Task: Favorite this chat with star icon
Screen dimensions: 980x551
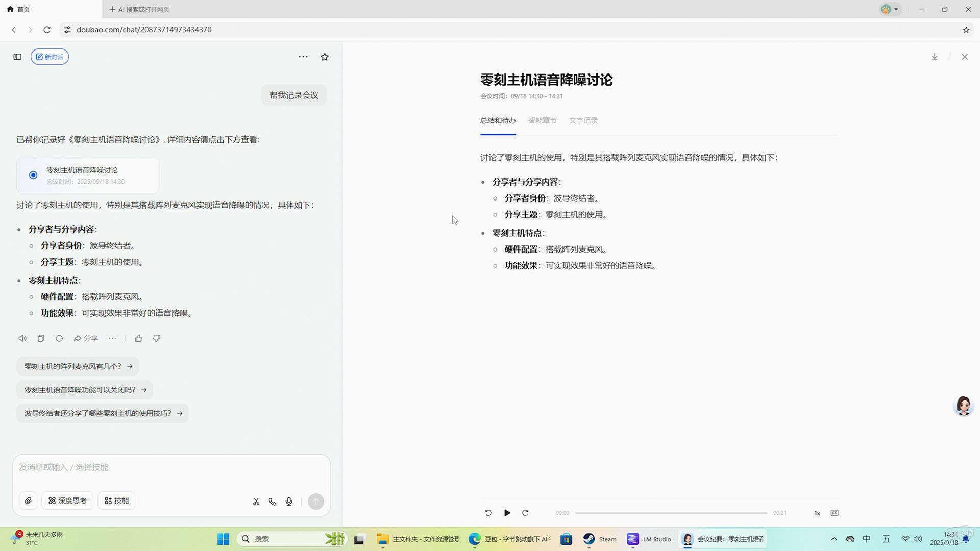Action: coord(325,57)
